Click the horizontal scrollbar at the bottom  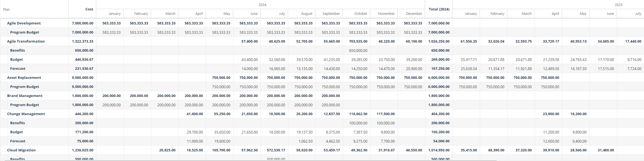[x=248, y=160]
